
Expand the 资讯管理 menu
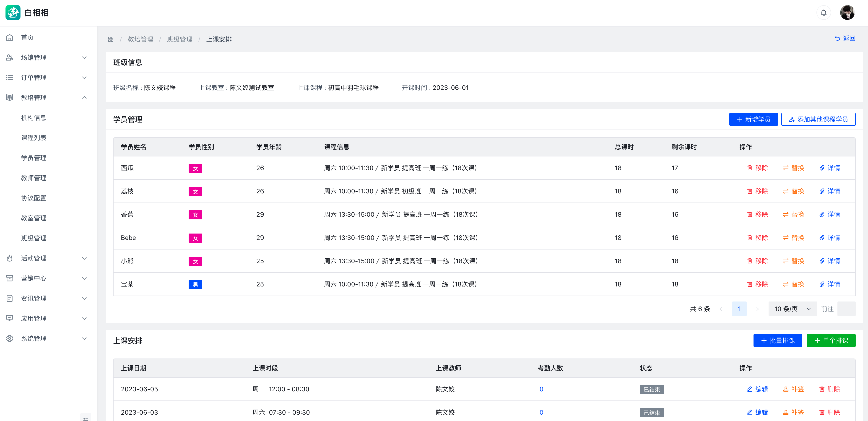pos(48,298)
